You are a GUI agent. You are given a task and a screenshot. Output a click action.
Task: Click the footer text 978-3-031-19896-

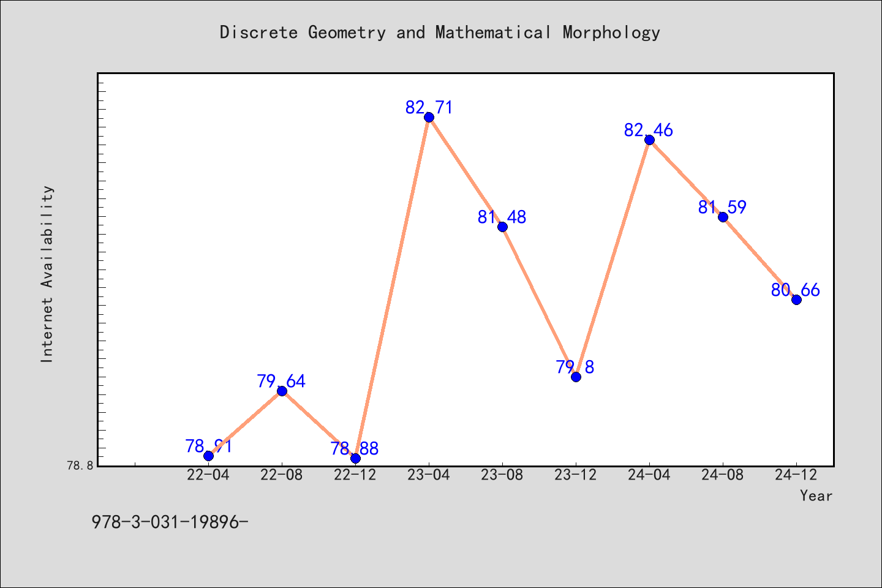pyautogui.click(x=170, y=522)
